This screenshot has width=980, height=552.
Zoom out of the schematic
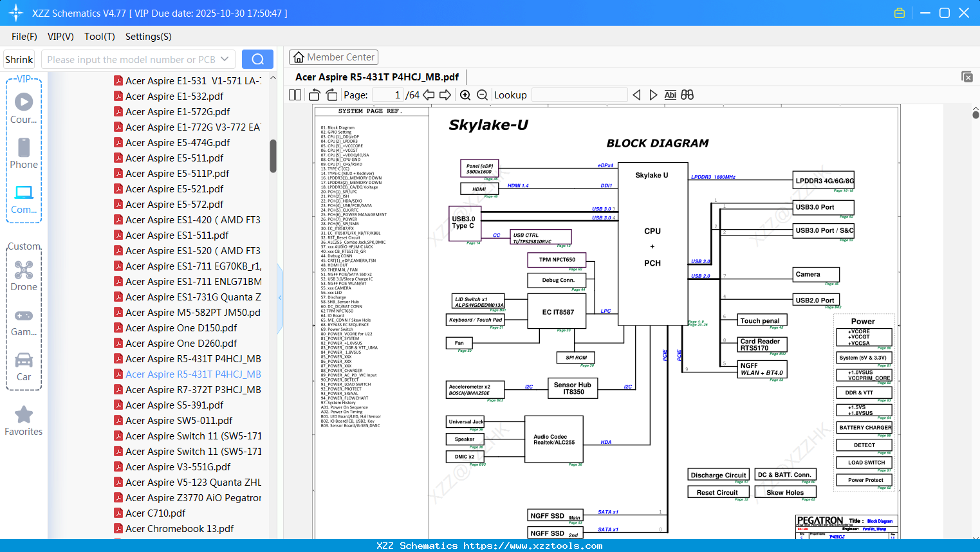click(x=482, y=95)
